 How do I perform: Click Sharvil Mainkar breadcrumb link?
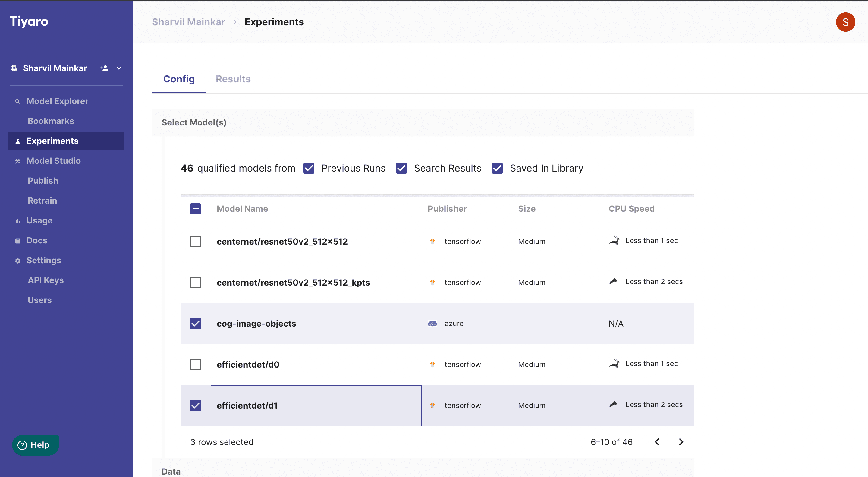pos(188,22)
